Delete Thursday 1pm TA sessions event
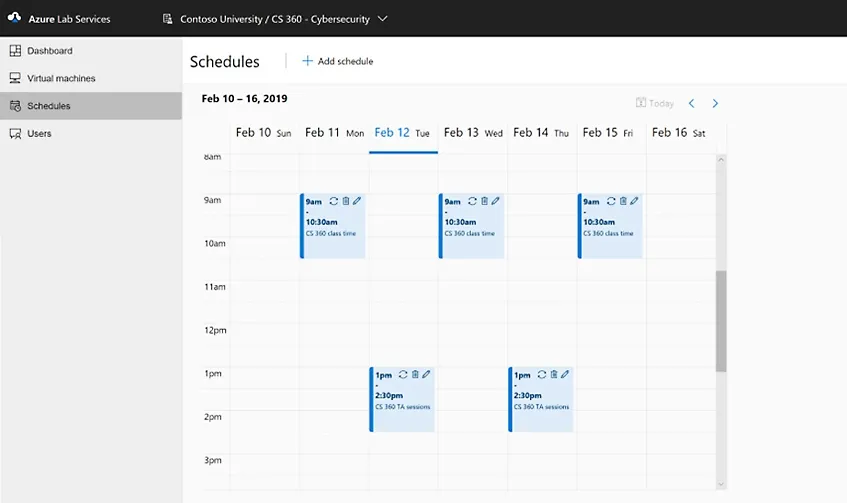Image resolution: width=847 pixels, height=503 pixels. [554, 374]
